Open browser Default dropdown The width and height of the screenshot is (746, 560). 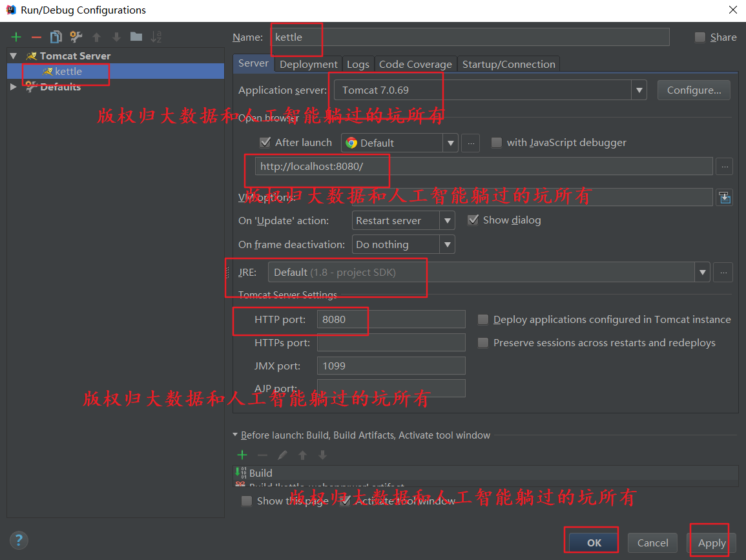pos(450,143)
